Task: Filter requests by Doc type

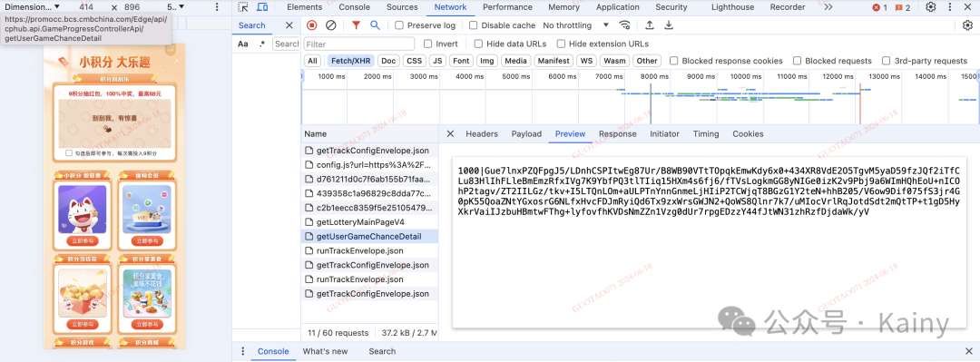Action: [388, 61]
